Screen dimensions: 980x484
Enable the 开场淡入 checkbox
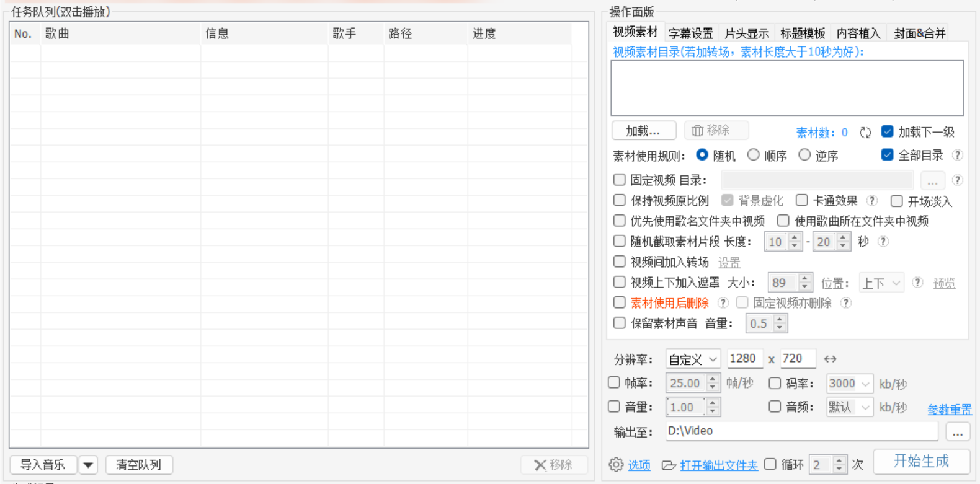click(896, 201)
